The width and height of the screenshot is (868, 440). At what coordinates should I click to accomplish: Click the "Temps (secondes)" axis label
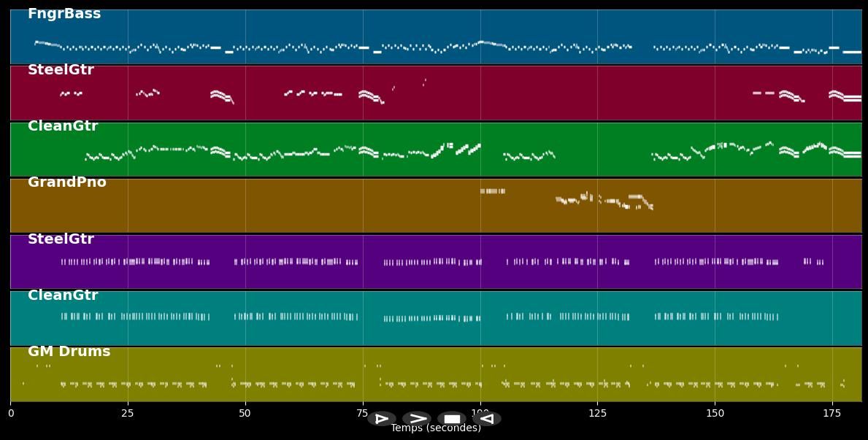point(436,428)
